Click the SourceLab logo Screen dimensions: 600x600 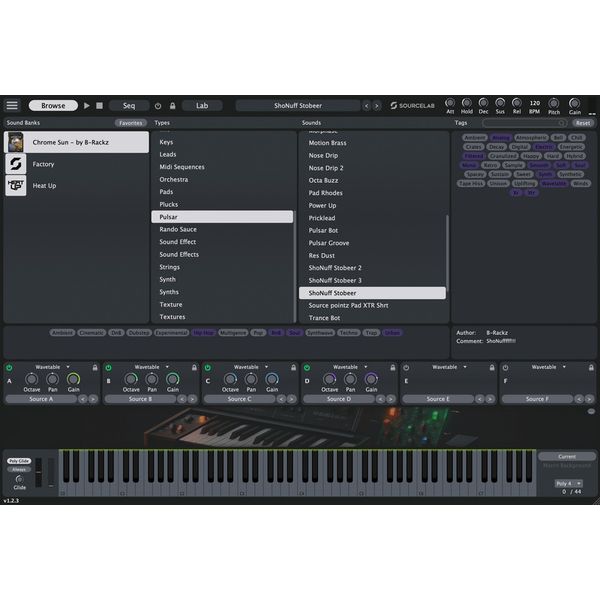click(x=412, y=106)
